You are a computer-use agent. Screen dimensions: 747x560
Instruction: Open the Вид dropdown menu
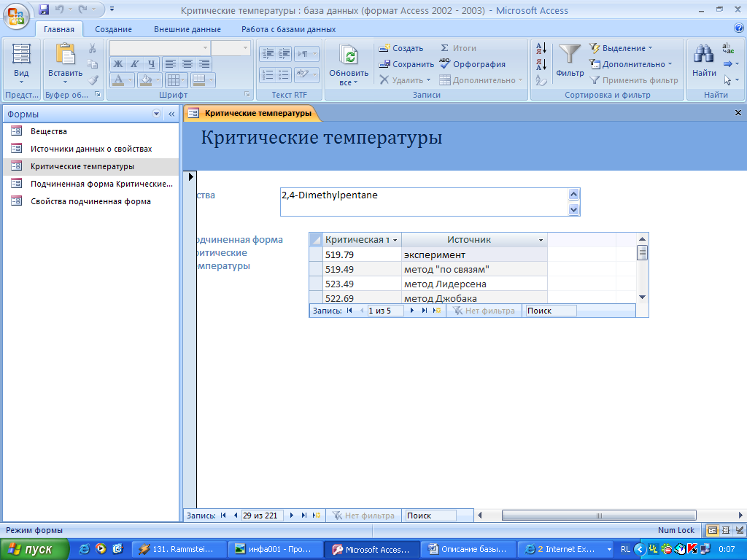pos(21,82)
